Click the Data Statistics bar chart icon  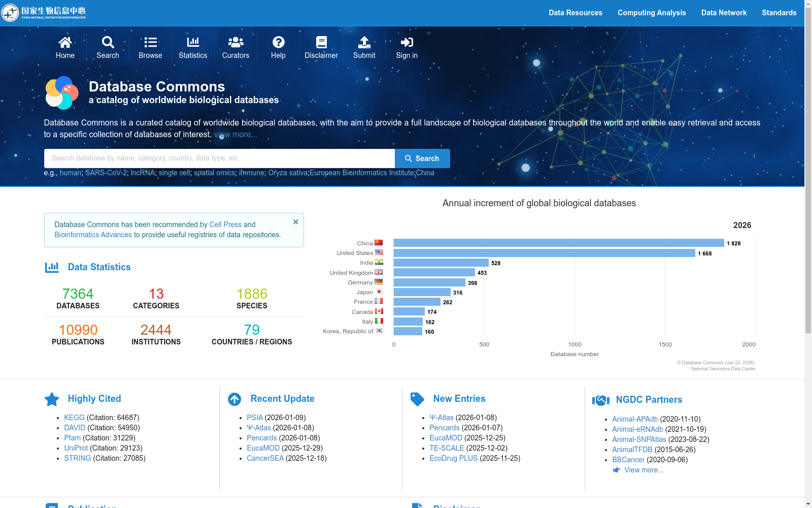pos(52,267)
